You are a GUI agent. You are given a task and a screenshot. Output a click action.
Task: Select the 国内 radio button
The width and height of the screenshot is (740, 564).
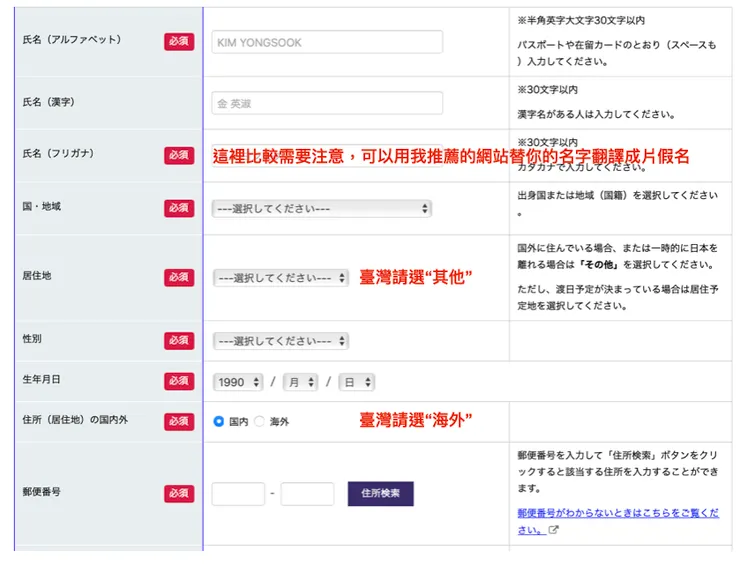(219, 421)
